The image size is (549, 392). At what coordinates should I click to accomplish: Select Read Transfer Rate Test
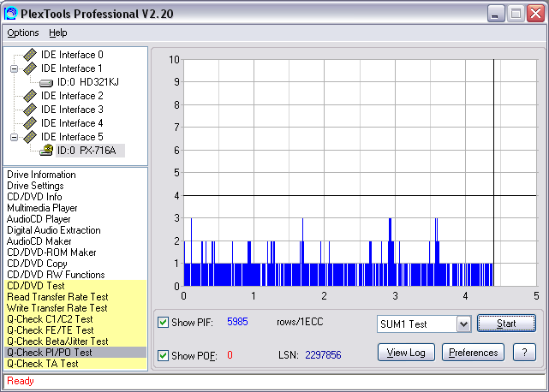pos(75,297)
